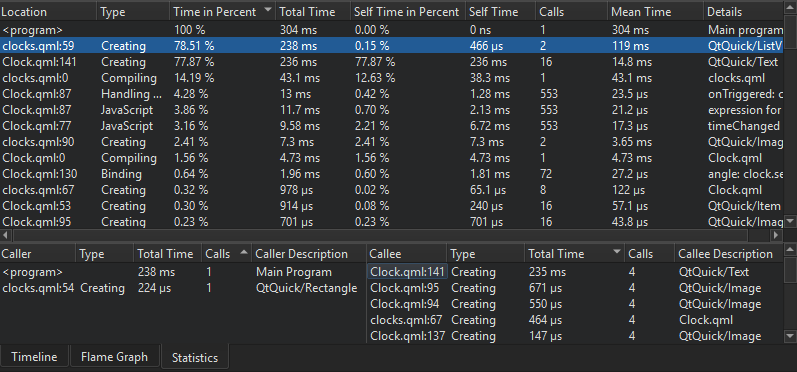
Task: Select the clocks.qml:54 caller row
Action: (182, 288)
